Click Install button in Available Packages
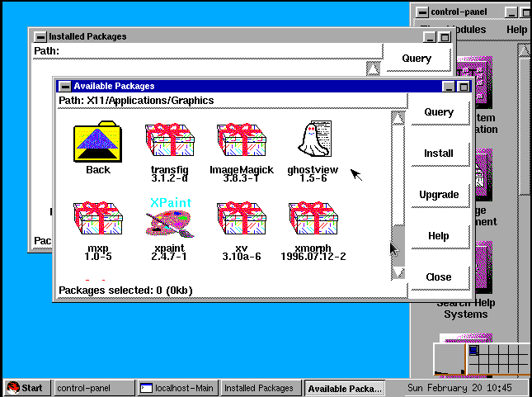Image resolution: width=532 pixels, height=397 pixels. tap(439, 154)
